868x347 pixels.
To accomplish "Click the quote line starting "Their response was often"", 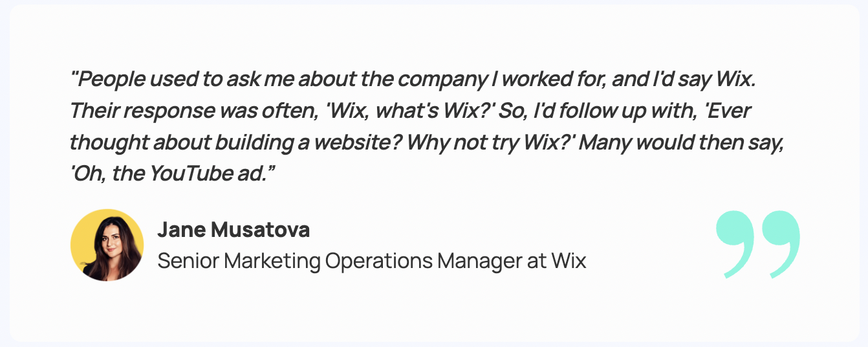I will click(x=410, y=111).
